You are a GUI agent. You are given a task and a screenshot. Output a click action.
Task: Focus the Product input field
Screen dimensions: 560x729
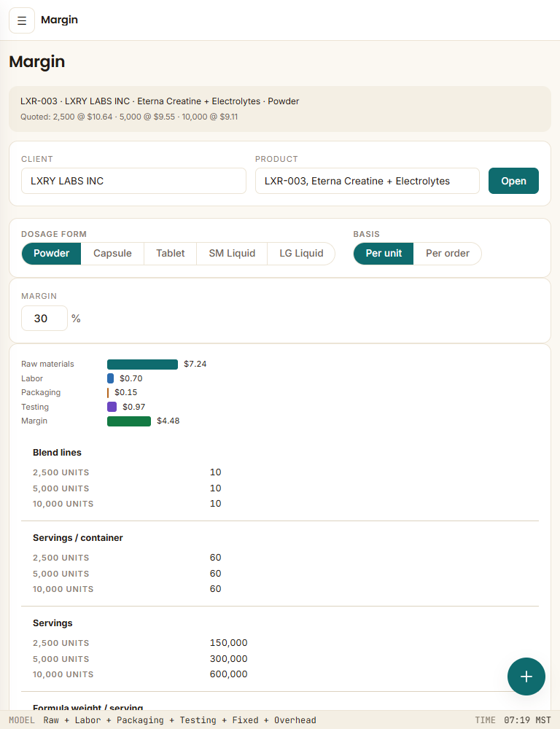tap(367, 181)
